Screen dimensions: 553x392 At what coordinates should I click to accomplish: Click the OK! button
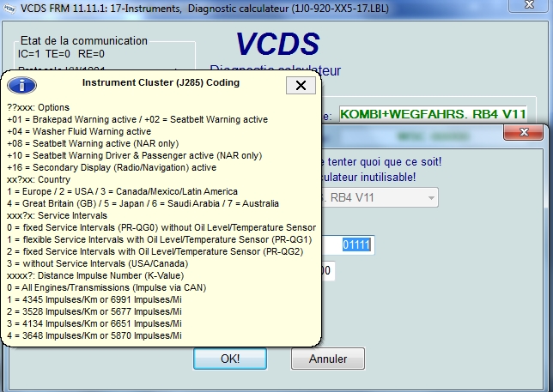pos(230,359)
